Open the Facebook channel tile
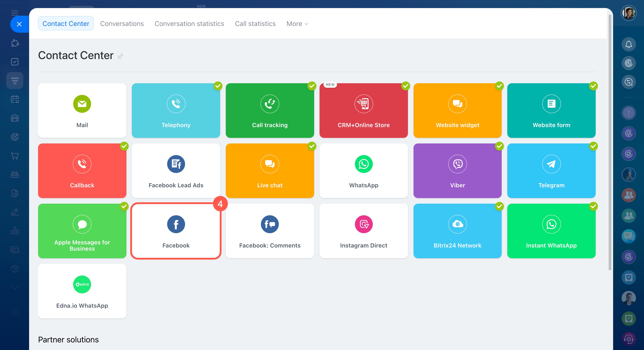 pyautogui.click(x=176, y=231)
